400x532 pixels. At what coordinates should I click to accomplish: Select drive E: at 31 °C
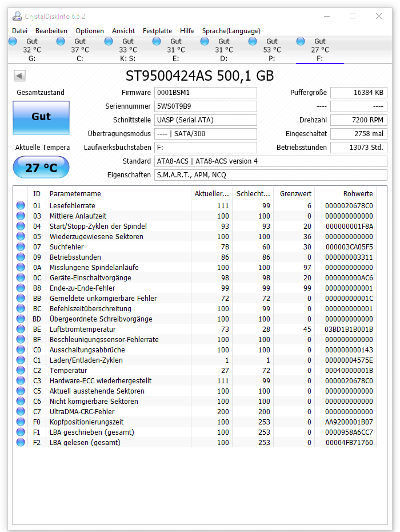point(175,50)
